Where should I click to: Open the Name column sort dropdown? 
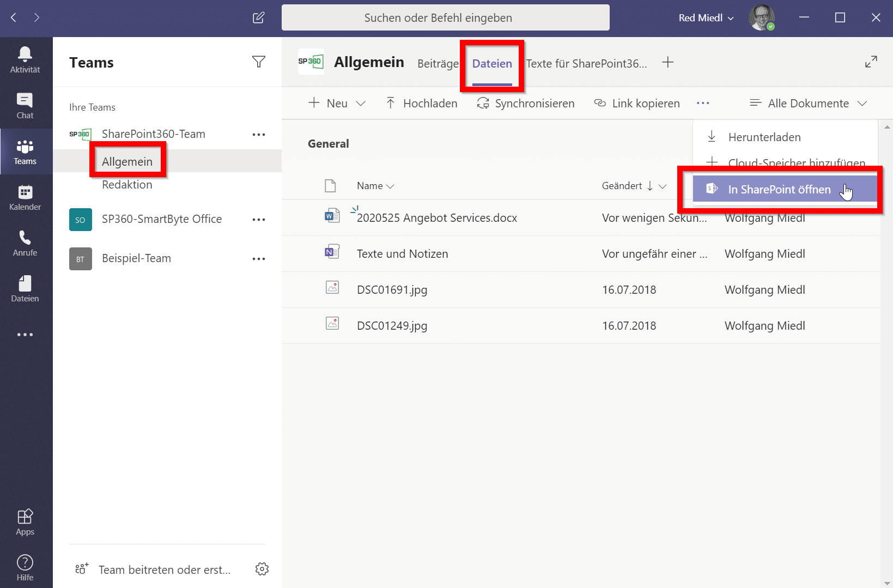point(390,186)
